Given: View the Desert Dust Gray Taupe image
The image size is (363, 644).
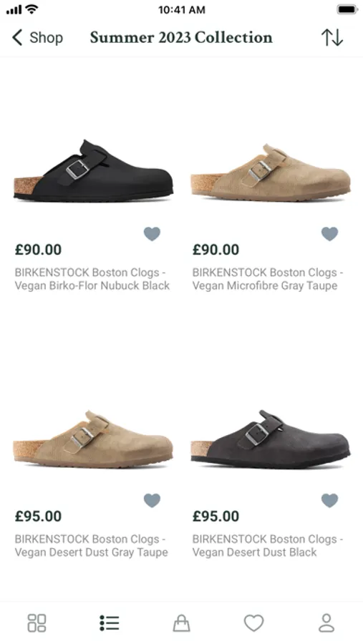Looking at the screenshot, I should (93, 439).
